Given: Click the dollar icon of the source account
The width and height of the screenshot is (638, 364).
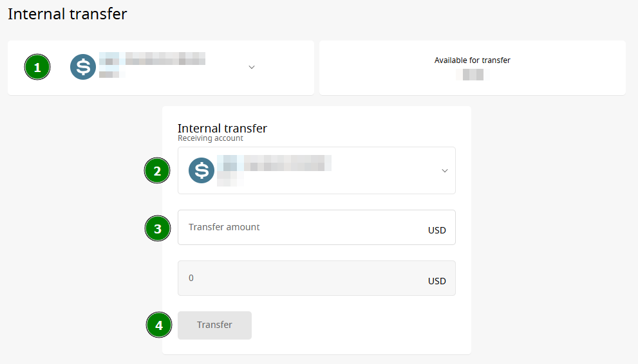Looking at the screenshot, I should (x=83, y=67).
